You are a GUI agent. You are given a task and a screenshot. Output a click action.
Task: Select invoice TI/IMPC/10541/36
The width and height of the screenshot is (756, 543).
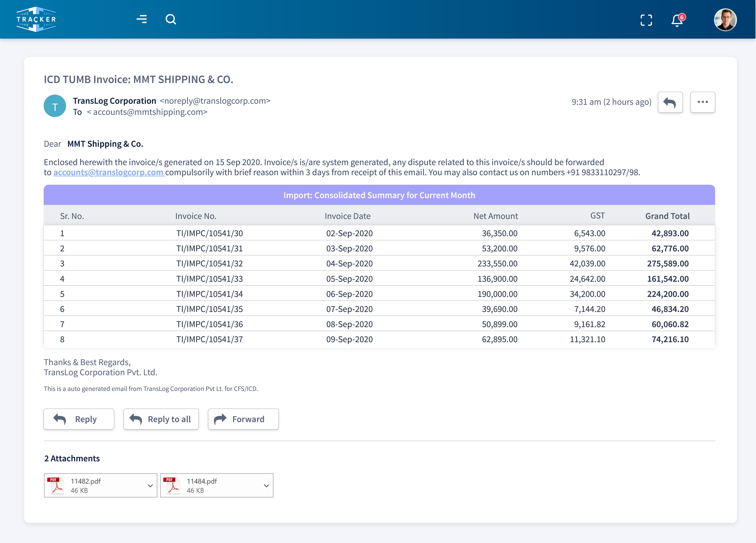[209, 324]
